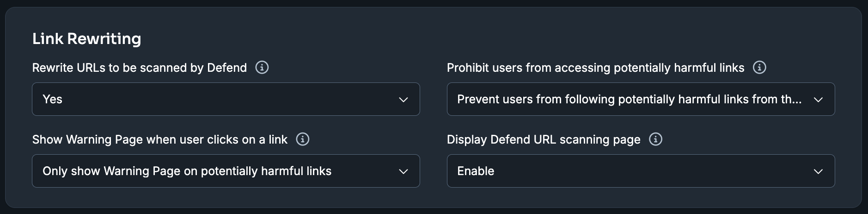Click chevron arrow in Warning Page dropdown
Screen dimensions: 868x214
pyautogui.click(x=403, y=171)
